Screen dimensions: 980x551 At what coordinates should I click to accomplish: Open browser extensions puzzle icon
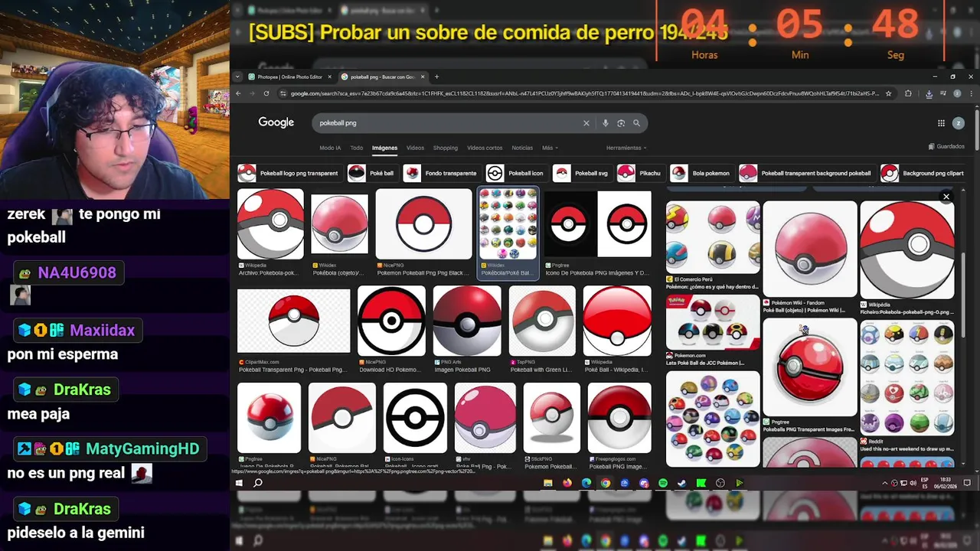click(x=908, y=93)
